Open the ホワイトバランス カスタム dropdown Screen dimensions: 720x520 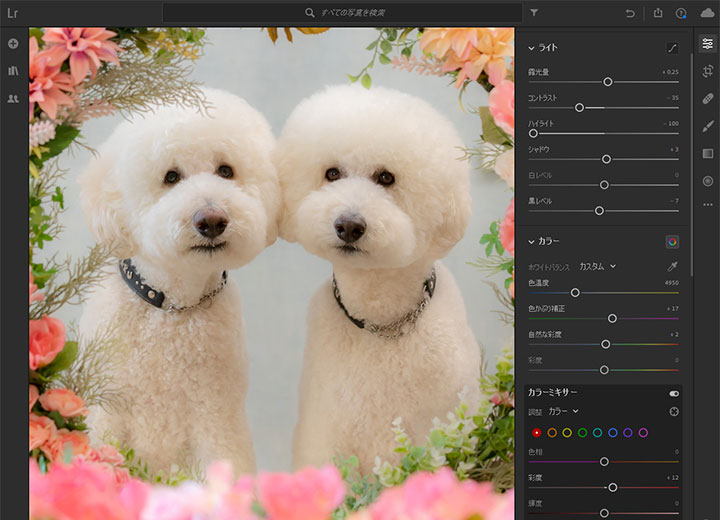(597, 266)
